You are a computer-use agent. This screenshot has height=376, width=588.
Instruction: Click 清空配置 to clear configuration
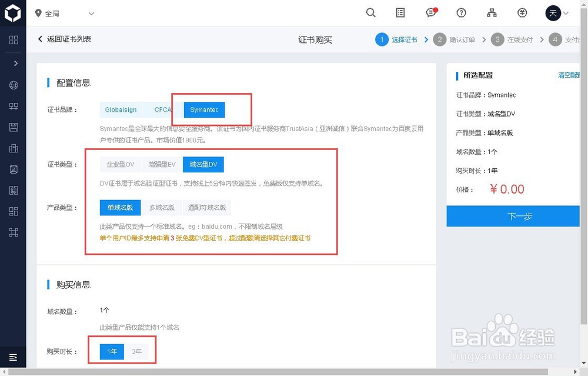pos(569,75)
